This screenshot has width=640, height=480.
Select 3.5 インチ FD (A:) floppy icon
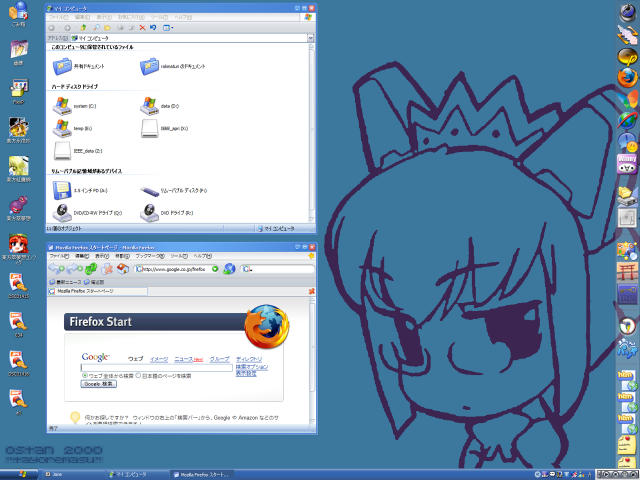(62, 190)
